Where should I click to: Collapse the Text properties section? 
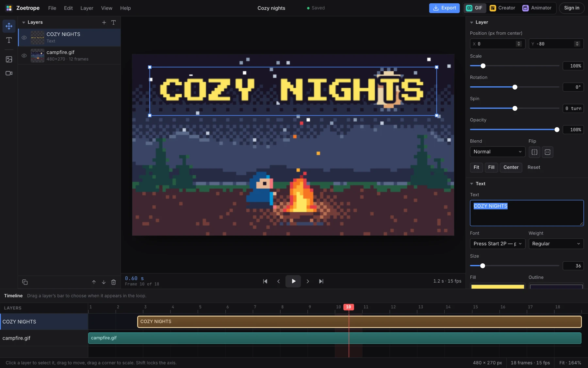[471, 184]
